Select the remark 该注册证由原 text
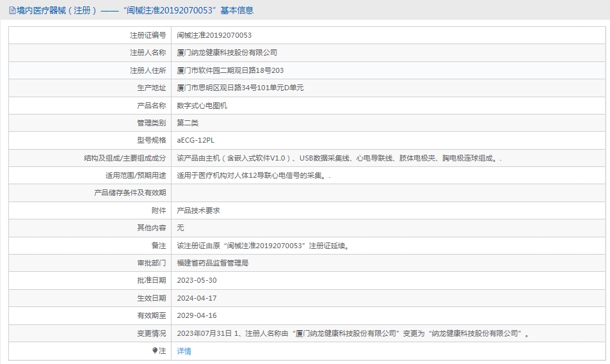The image size is (610, 364). (x=264, y=246)
